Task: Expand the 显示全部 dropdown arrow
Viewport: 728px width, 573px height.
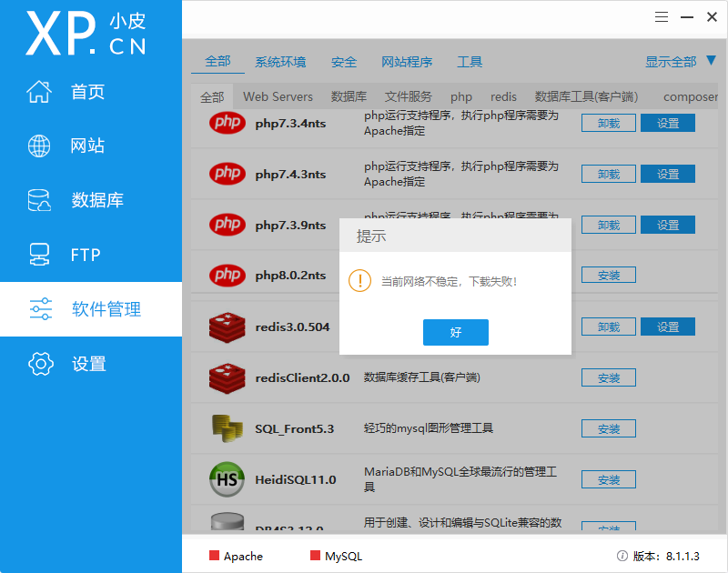Action: point(712,60)
